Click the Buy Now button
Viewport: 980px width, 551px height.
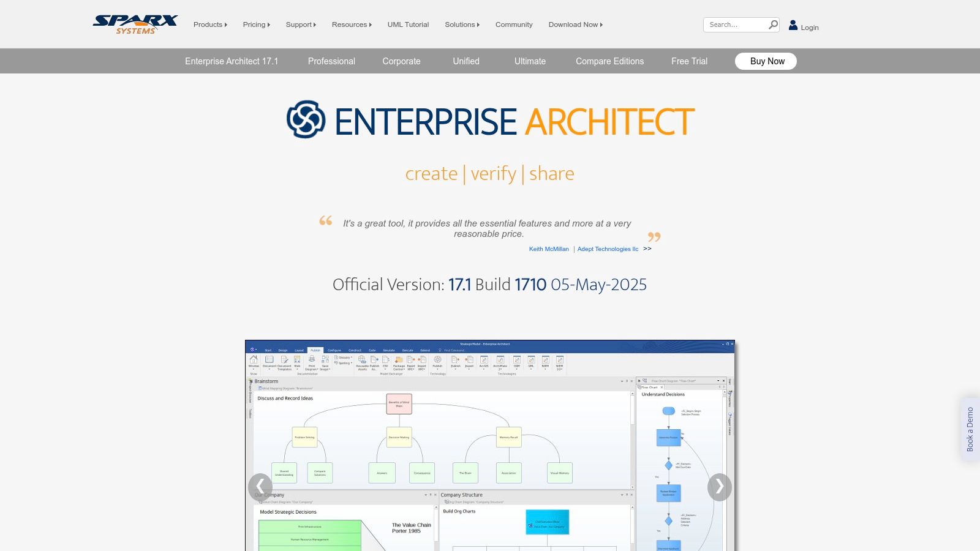click(766, 61)
